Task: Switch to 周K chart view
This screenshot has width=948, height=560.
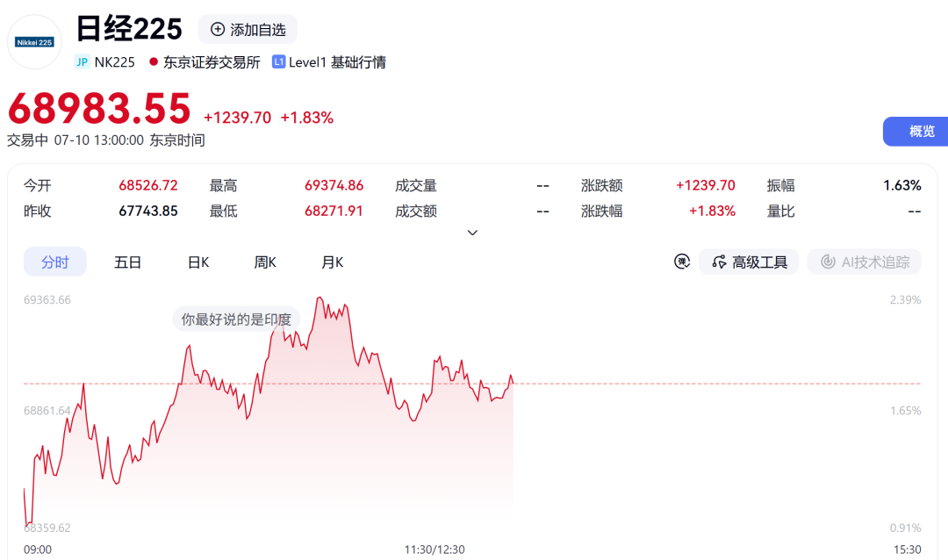Action: 265,262
